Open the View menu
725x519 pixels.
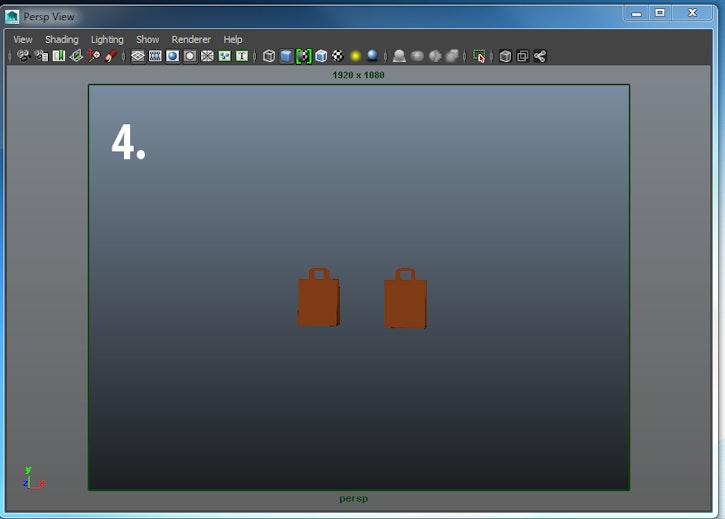coord(22,40)
